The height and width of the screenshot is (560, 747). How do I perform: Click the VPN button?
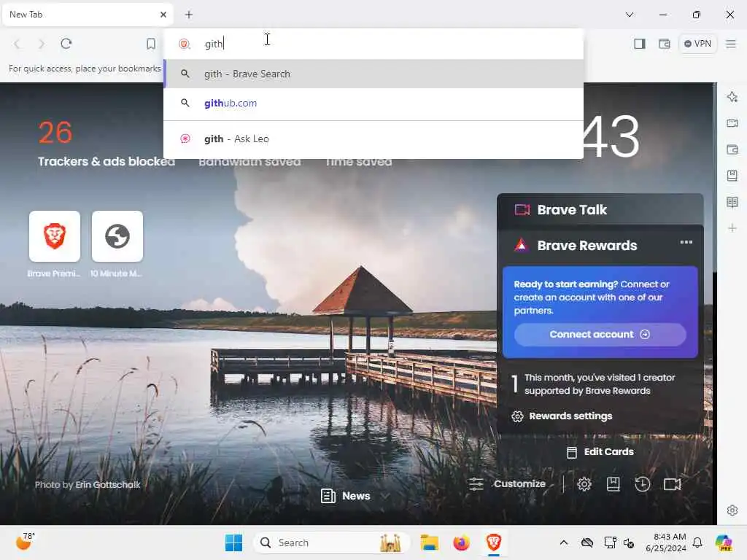coord(698,44)
